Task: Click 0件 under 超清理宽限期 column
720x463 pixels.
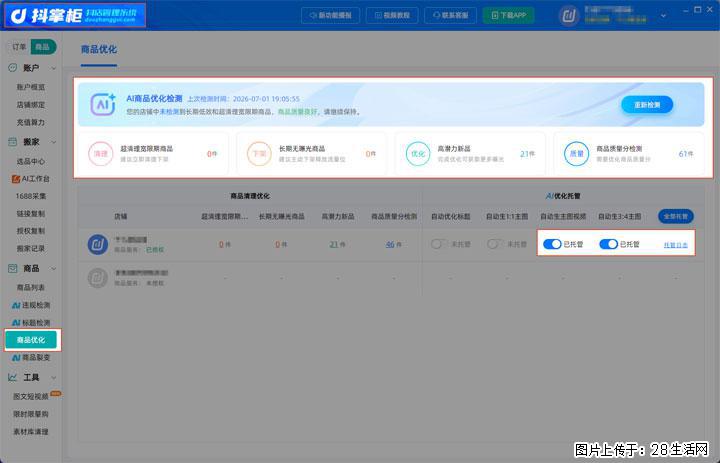Action: (225, 245)
